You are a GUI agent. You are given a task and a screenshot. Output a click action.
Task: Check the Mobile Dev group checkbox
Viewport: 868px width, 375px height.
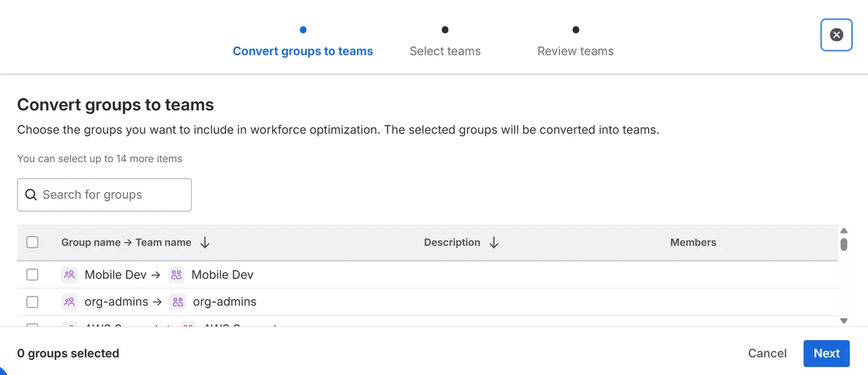coord(33,275)
